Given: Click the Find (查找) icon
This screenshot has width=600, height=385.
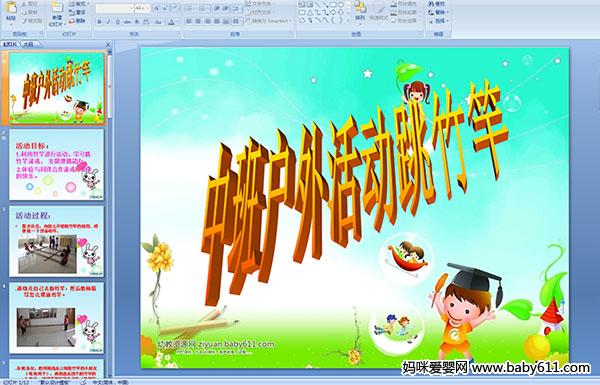Looking at the screenshot, I should [x=437, y=4].
